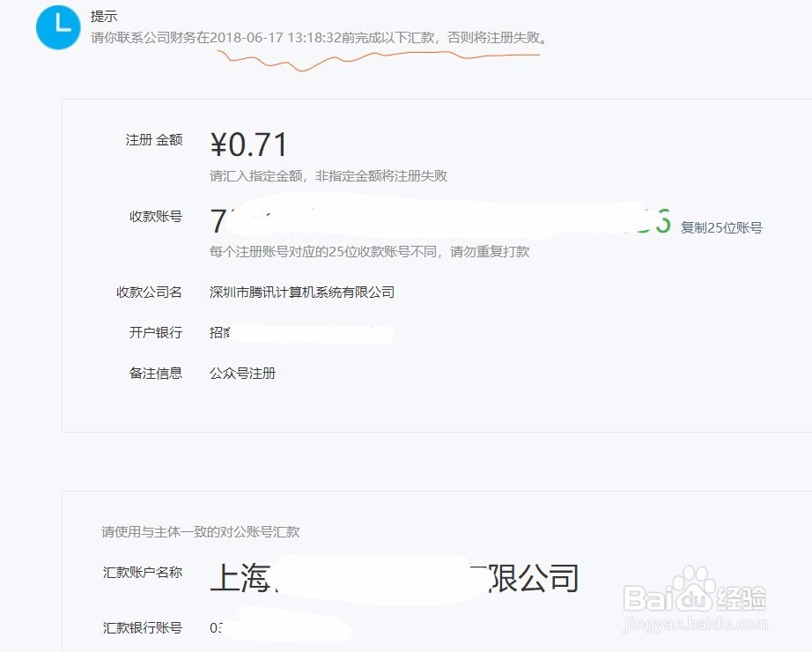The image size is (812, 652).
Task: Select the ¥0.71 registration amount
Action: pyautogui.click(x=248, y=144)
